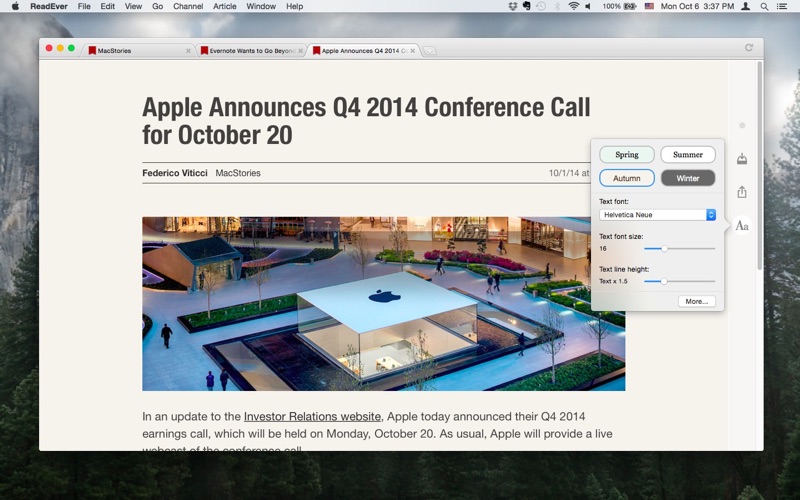Click the window vertical scrollbar

pos(760,166)
